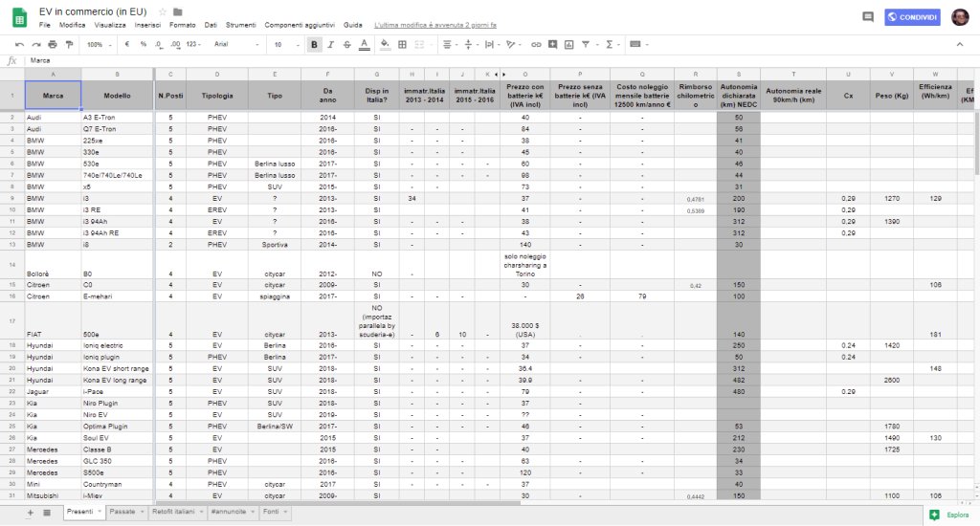The height and width of the screenshot is (526, 980).
Task: Expand hidden columns between K and O
Action: 500,75
